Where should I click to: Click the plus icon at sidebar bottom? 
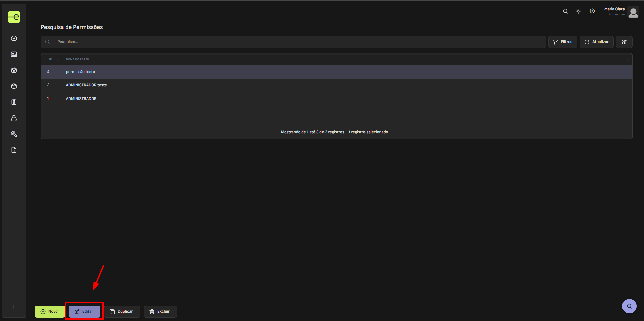pyautogui.click(x=14, y=307)
